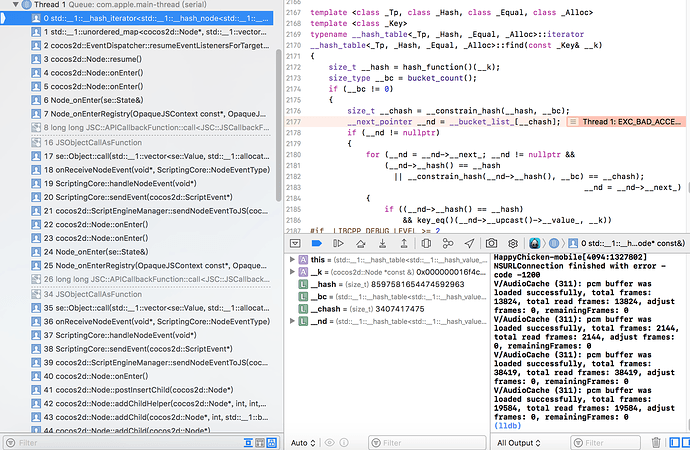Click the HappyChicken app icon in jump bar
This screenshot has width=690, height=450.
(x=535, y=243)
